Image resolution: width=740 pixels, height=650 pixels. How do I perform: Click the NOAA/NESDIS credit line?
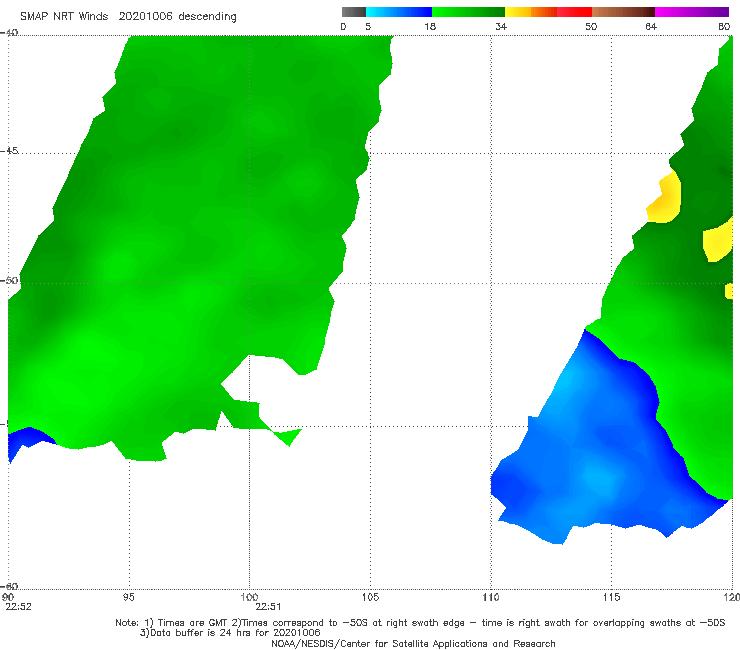tap(413, 644)
